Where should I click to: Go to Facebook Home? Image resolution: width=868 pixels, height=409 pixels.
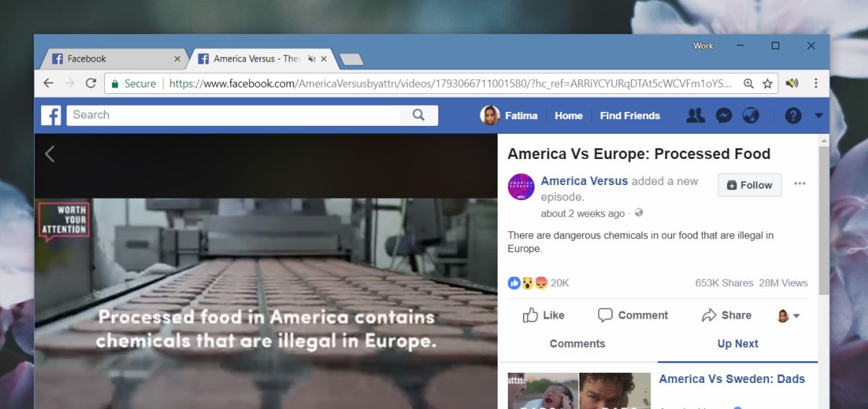[x=569, y=116]
